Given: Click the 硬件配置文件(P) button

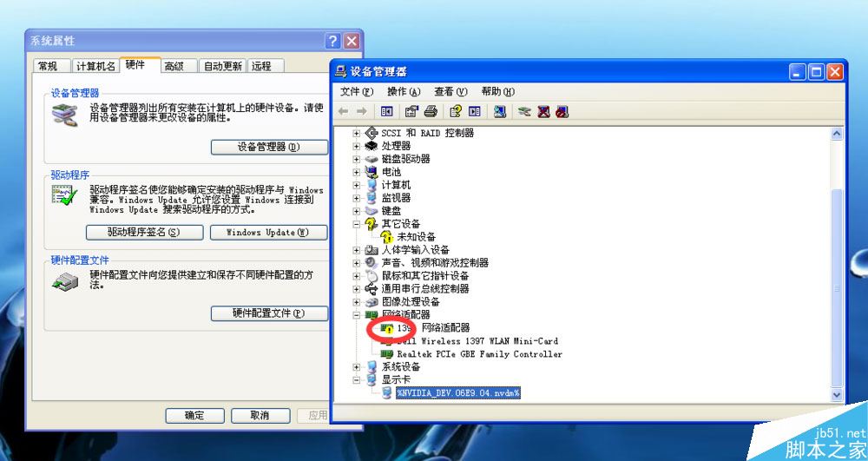Looking at the screenshot, I should tap(269, 313).
